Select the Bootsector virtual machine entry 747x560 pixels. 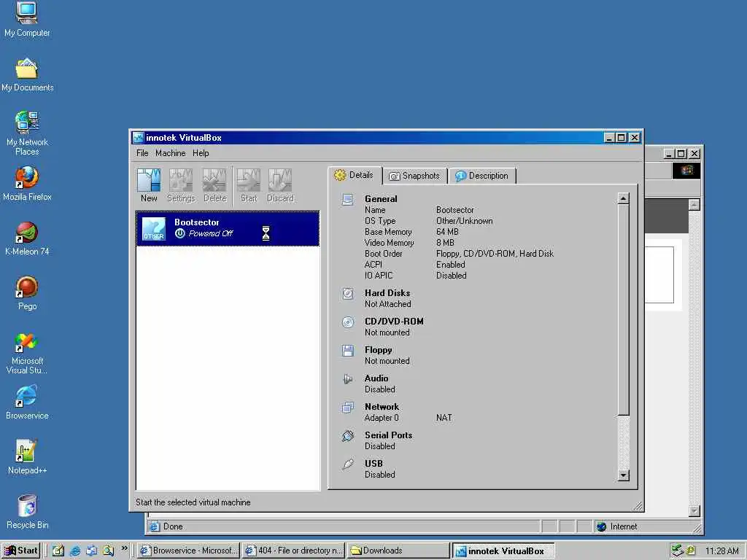pyautogui.click(x=228, y=228)
